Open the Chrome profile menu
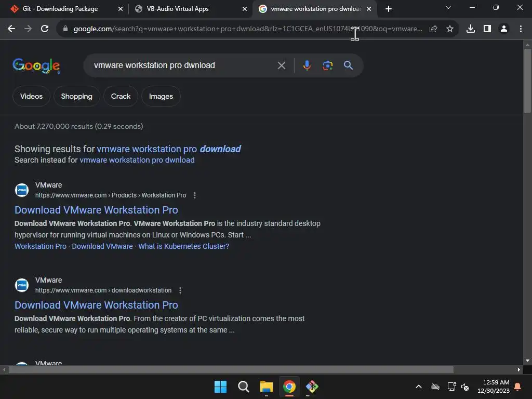This screenshot has height=399, width=532. click(504, 29)
